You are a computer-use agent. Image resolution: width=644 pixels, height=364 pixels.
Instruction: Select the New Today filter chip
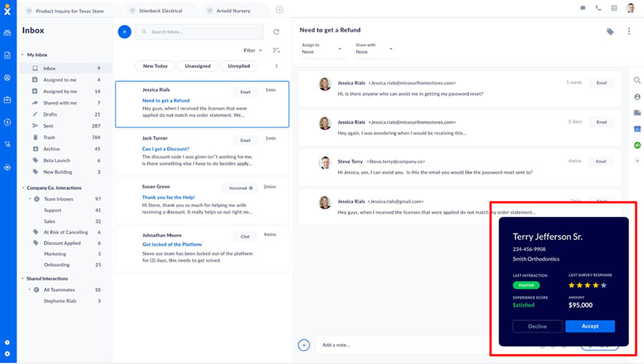coord(155,66)
